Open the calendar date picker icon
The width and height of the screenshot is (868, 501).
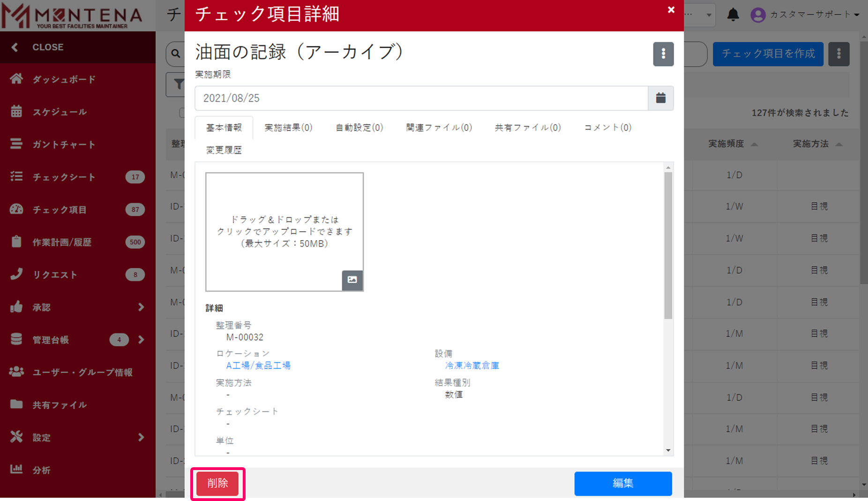click(660, 98)
